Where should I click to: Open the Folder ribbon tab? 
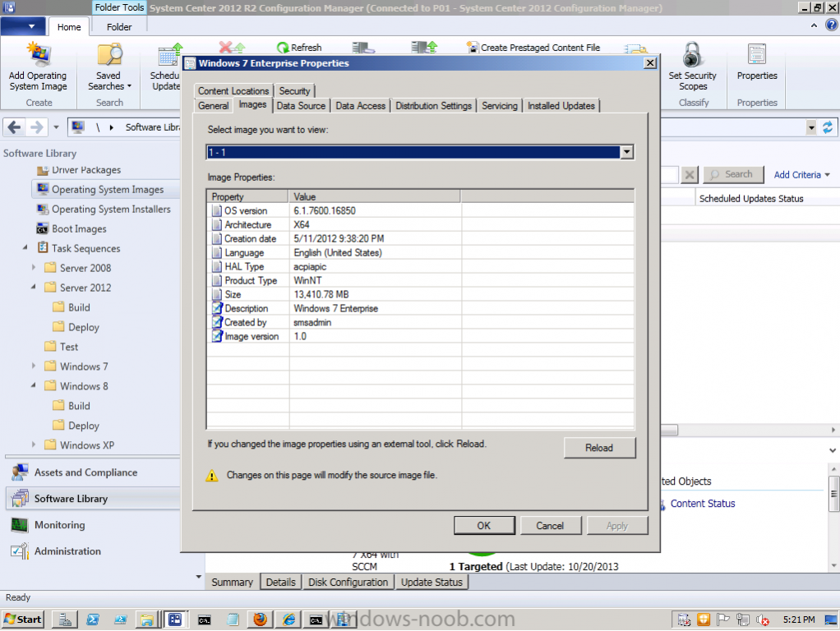click(x=119, y=27)
